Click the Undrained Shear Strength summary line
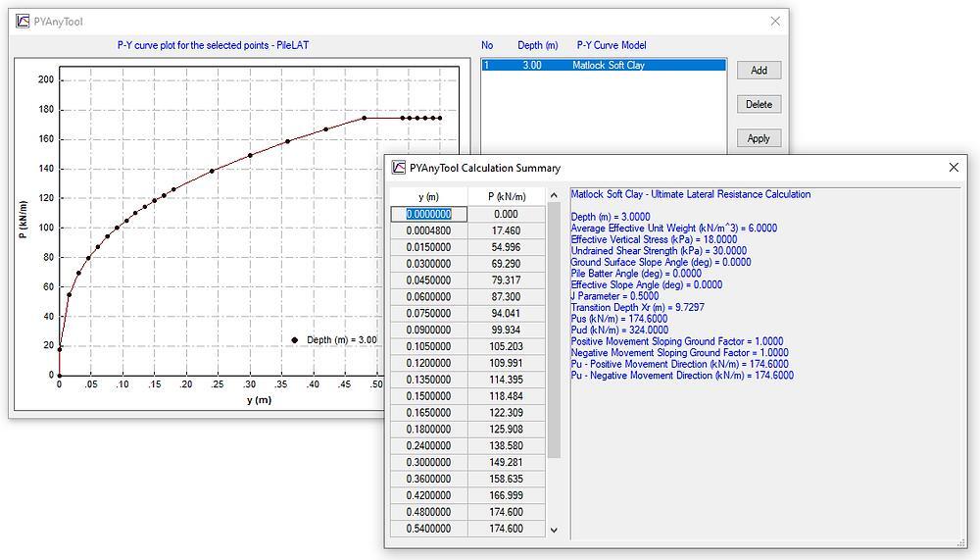 (x=659, y=251)
